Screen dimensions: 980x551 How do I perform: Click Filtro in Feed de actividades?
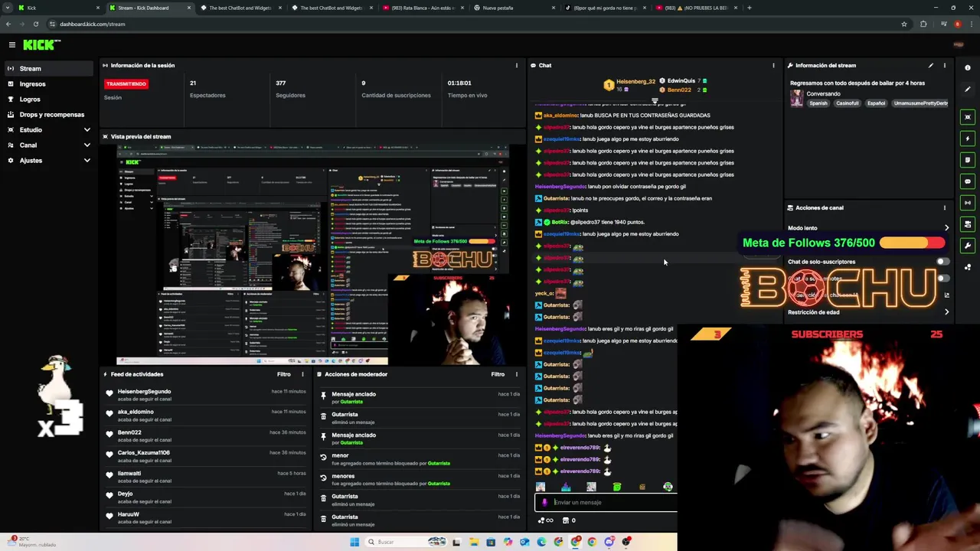pos(283,374)
